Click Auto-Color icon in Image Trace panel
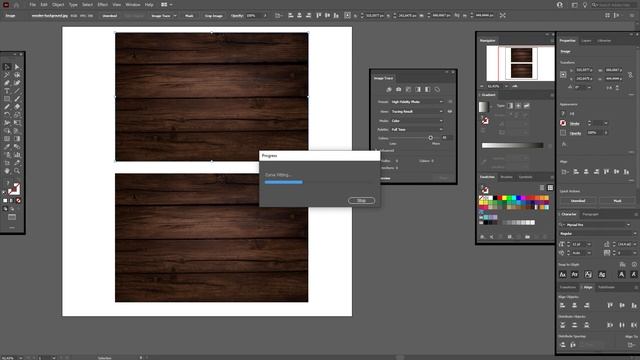Viewport: 640px width, 360px height. tap(389, 89)
